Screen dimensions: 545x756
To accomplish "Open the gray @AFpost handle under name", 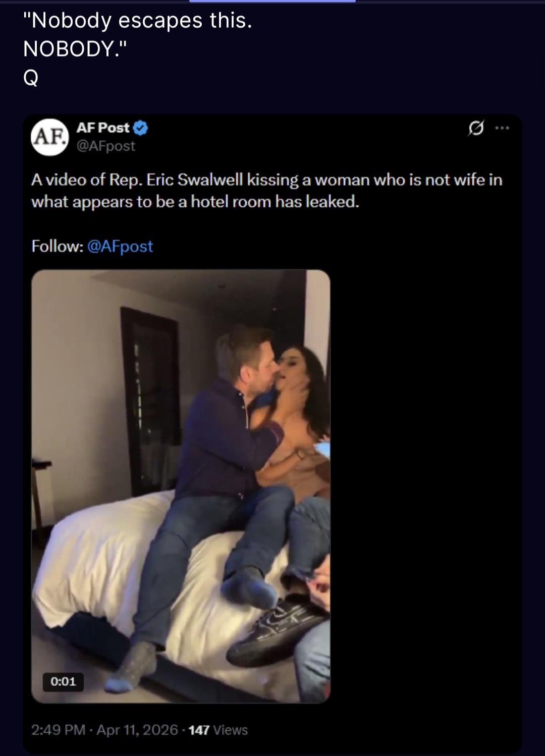I will click(106, 146).
